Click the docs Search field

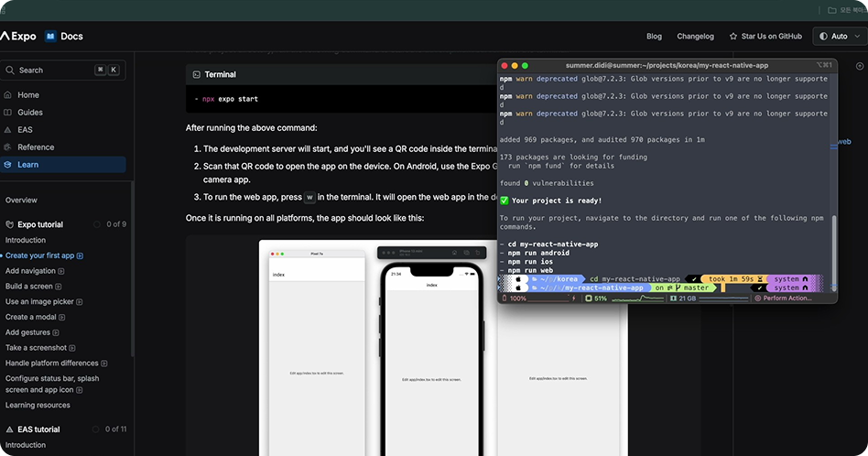[x=62, y=70]
